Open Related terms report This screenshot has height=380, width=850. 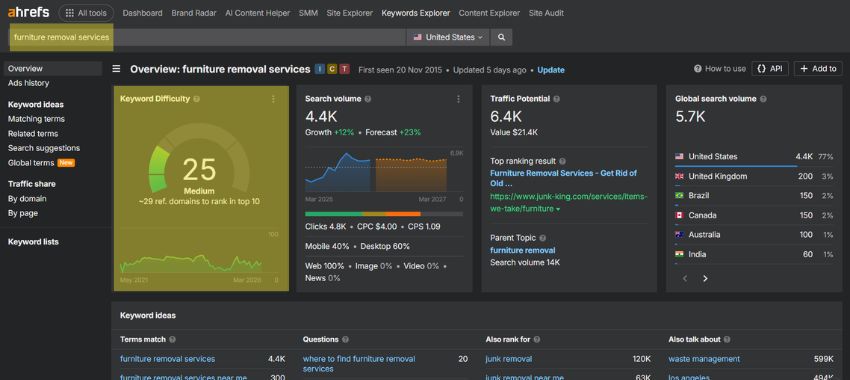pos(33,133)
